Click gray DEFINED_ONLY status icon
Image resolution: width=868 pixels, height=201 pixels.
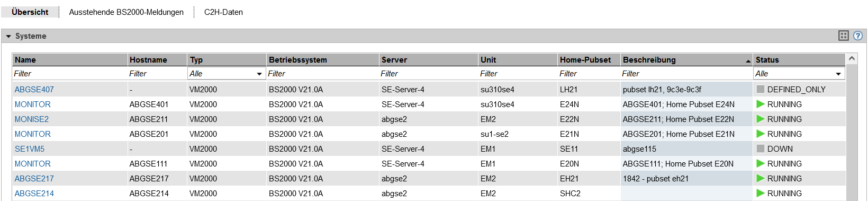(761, 89)
